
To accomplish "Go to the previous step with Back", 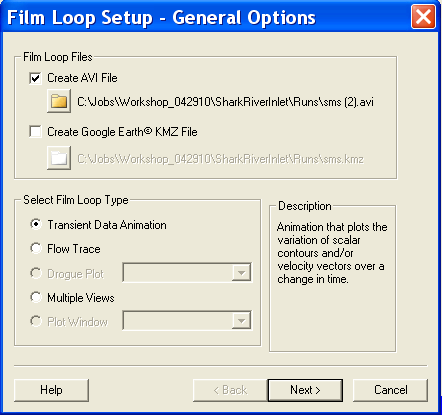I will point(230,390).
